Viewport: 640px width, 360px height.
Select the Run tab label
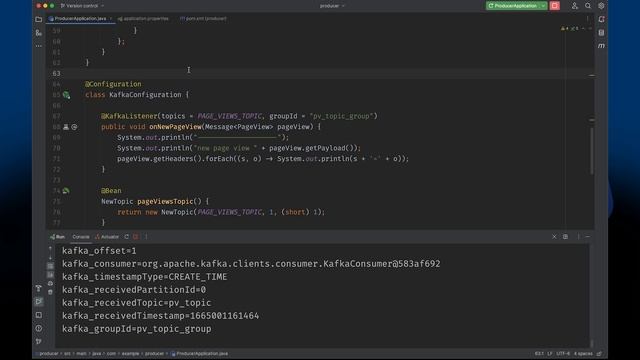[58, 237]
